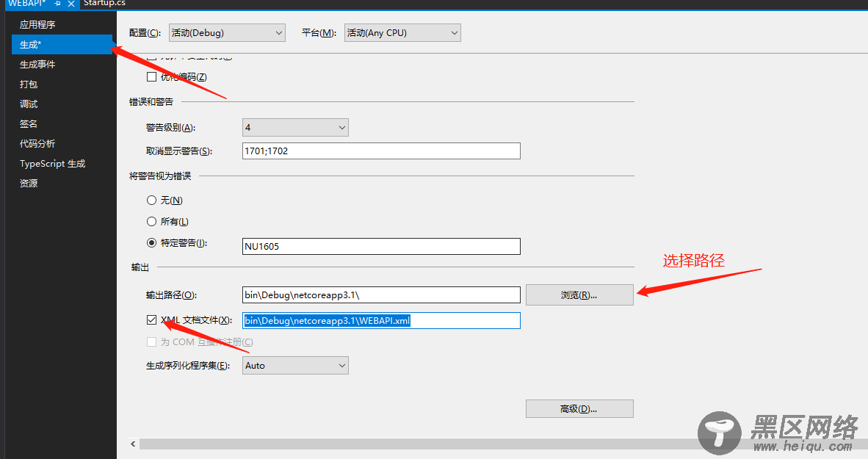Click the 输出路径 input field

click(x=381, y=295)
